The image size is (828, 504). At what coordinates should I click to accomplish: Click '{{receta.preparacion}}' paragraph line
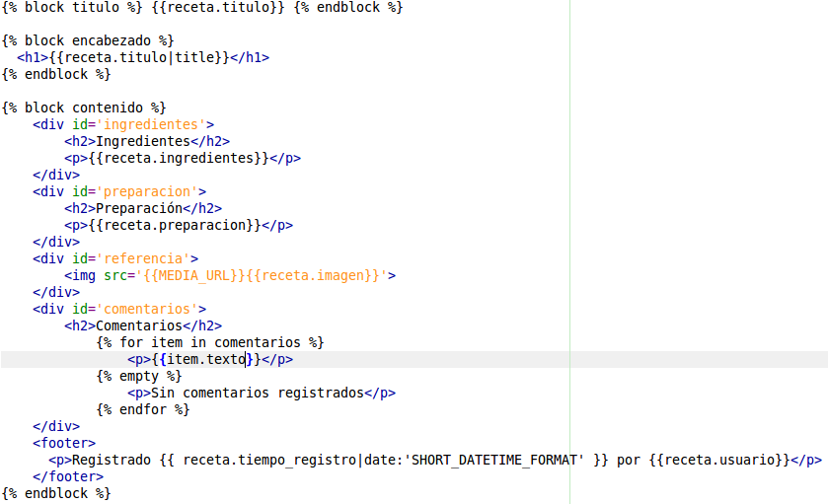(x=179, y=225)
